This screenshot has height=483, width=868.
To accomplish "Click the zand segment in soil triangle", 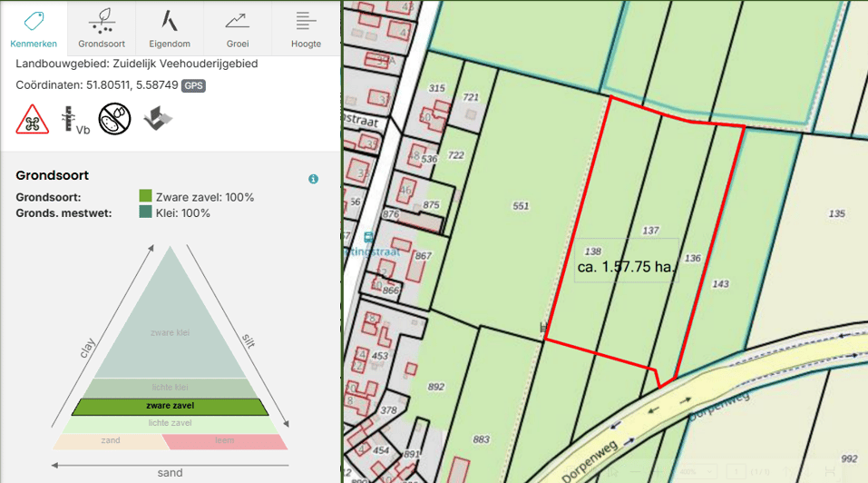I will click(x=111, y=441).
